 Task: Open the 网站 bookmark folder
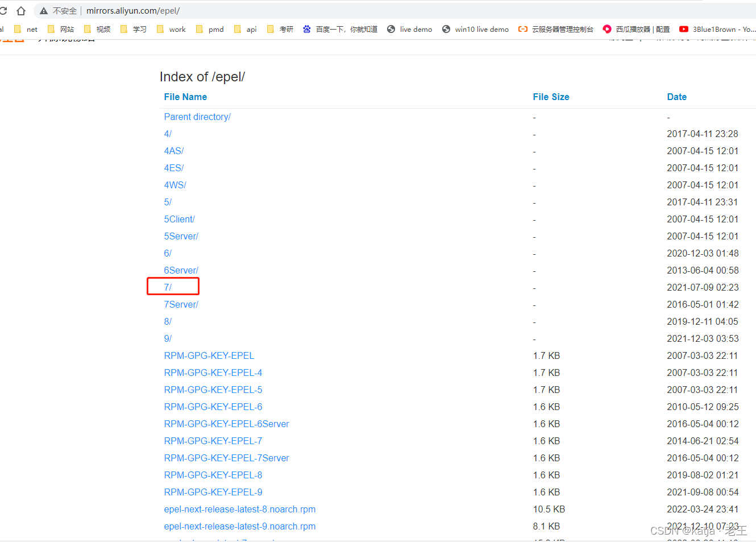[x=61, y=29]
